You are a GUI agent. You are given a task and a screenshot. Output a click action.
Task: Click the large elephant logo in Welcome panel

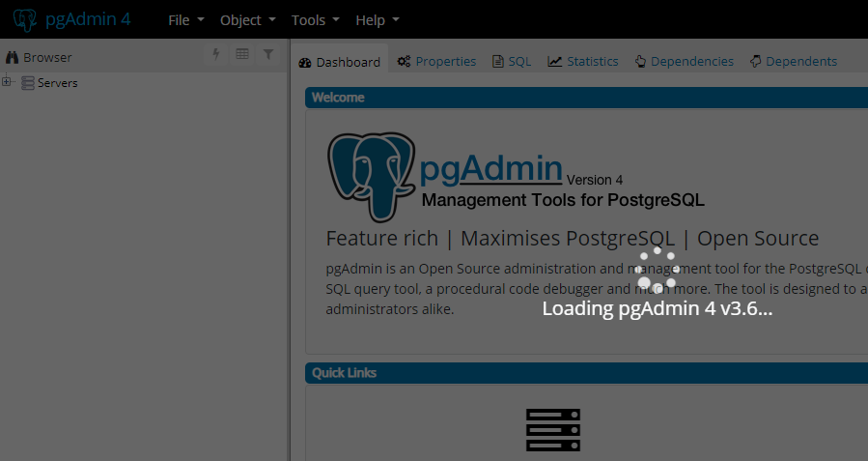pos(372,174)
